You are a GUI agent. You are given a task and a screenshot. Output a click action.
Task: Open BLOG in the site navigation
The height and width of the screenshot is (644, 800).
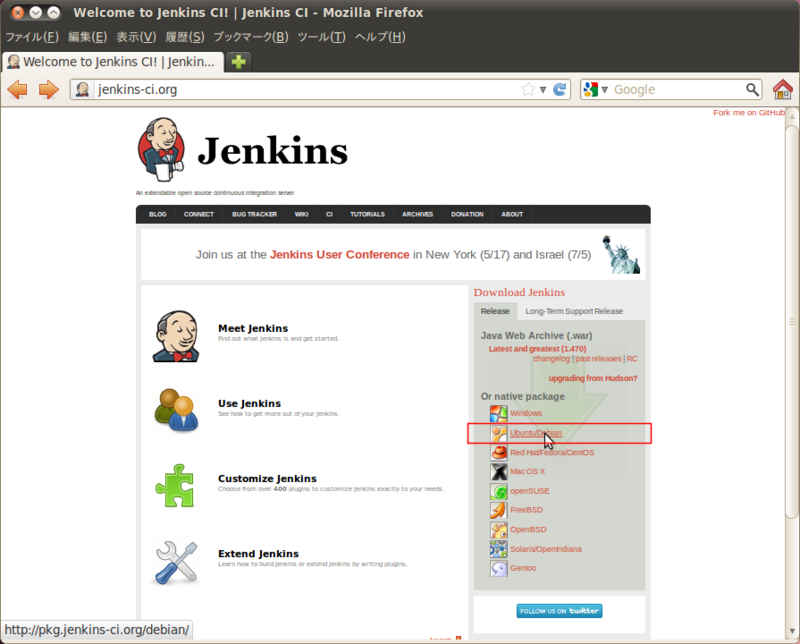tap(158, 214)
